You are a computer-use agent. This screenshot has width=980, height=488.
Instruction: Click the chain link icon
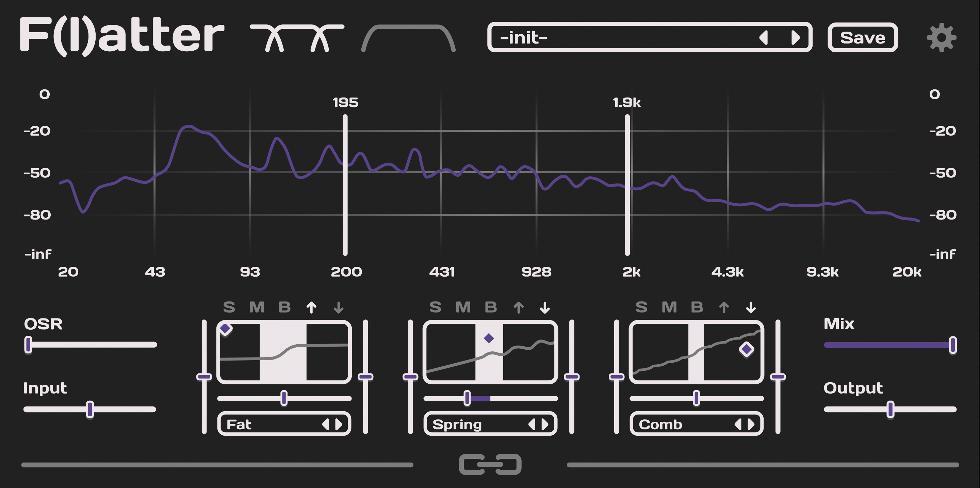click(490, 464)
